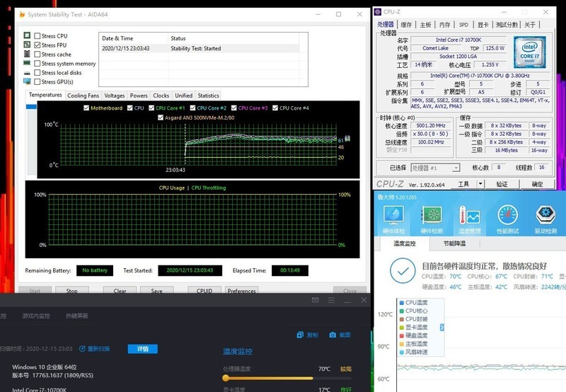Switch to the 节能降温 tab
The image size is (566, 392).
coord(455,243)
